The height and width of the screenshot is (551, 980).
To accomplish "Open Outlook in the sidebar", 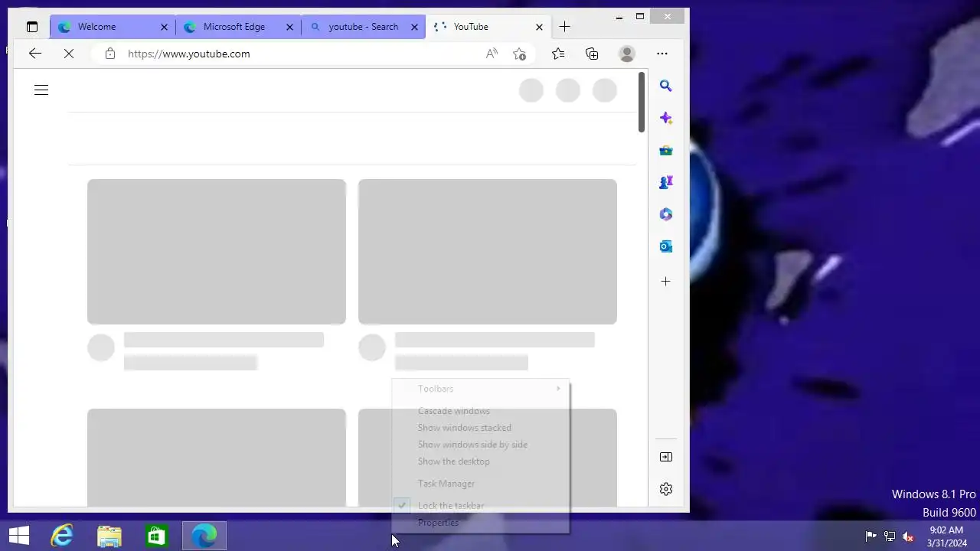I will point(666,246).
